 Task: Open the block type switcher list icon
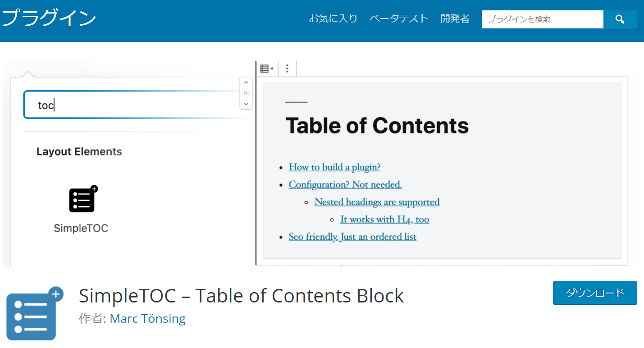[x=267, y=69]
